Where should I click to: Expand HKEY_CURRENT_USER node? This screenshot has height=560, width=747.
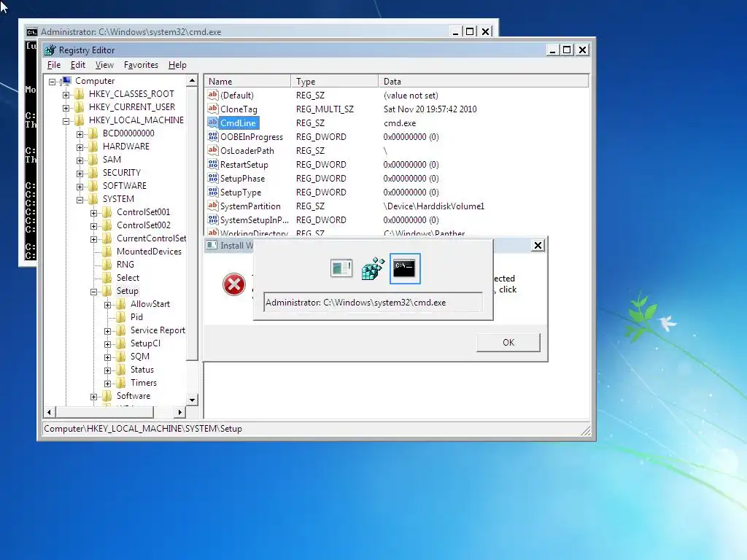coord(66,108)
